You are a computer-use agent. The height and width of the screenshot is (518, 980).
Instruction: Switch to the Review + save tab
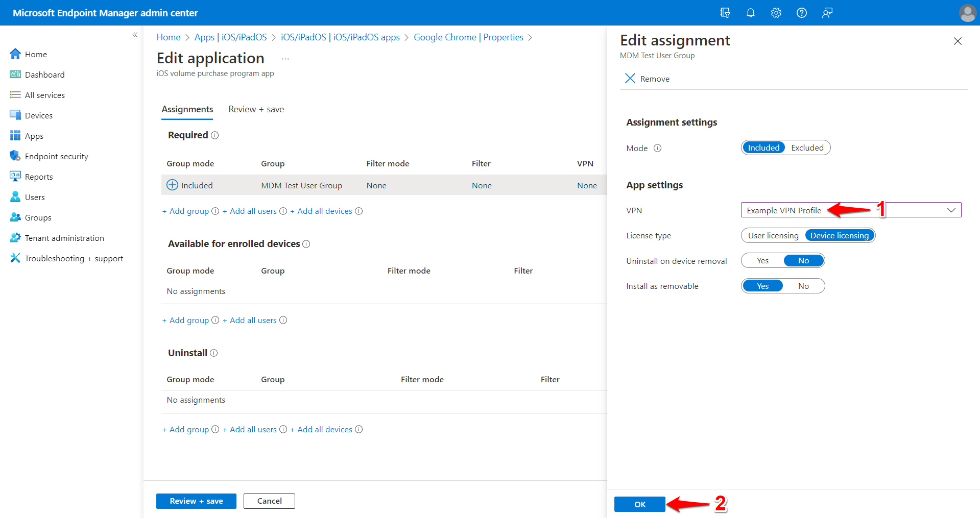pos(256,109)
